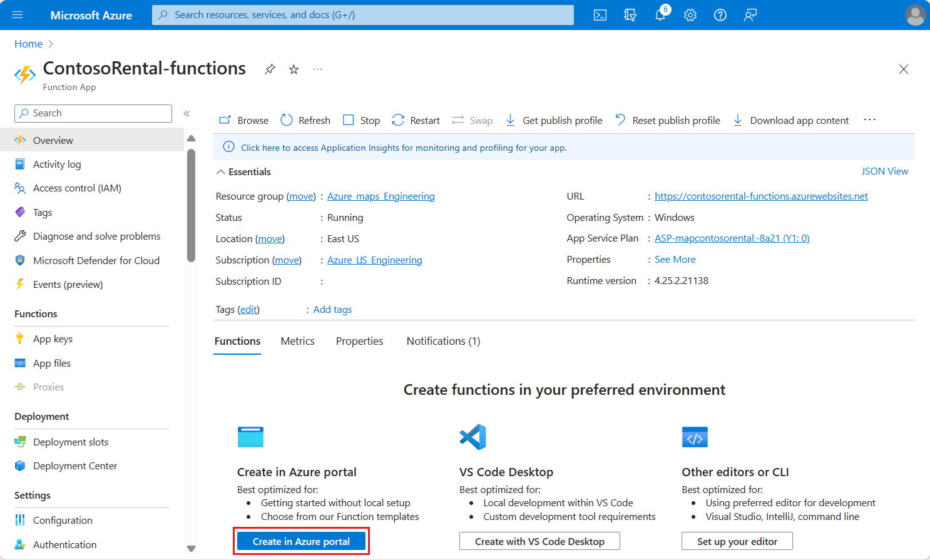Open ASP-mapcontosorental App Service Plan link
Viewport: 930px width, 560px height.
(x=732, y=238)
